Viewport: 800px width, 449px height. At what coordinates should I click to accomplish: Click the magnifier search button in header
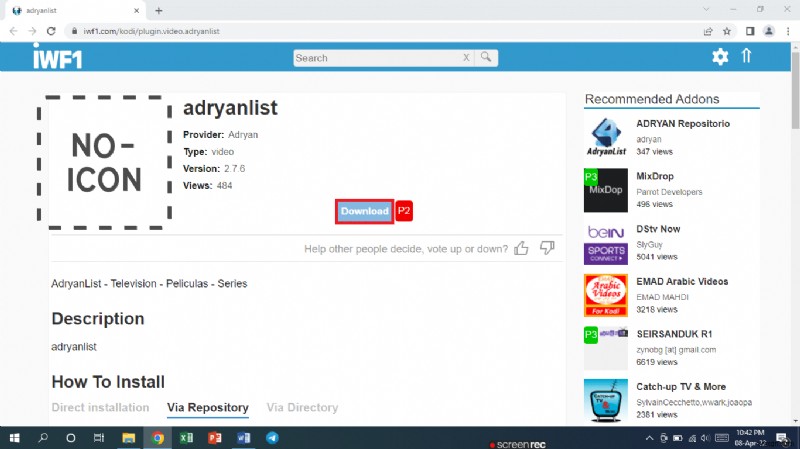click(486, 58)
